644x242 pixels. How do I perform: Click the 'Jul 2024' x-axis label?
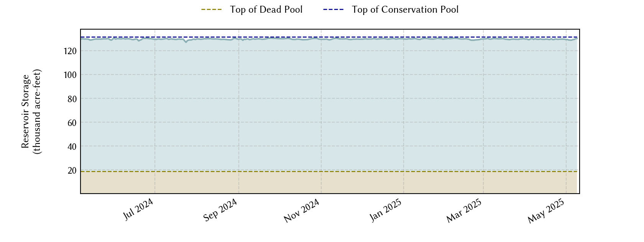(x=138, y=209)
